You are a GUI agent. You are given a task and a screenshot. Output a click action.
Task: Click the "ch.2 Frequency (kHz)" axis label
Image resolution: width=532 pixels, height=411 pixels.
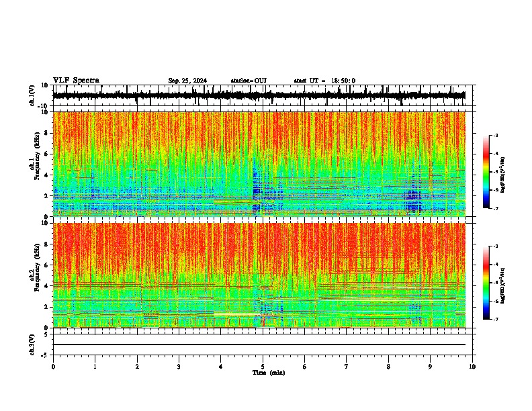(35, 267)
